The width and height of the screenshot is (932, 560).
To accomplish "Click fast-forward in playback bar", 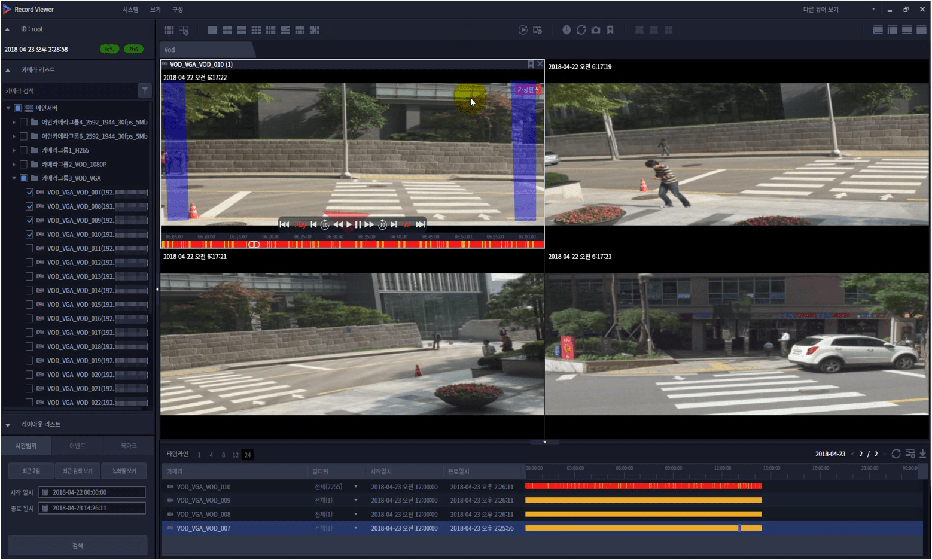I will 369,224.
